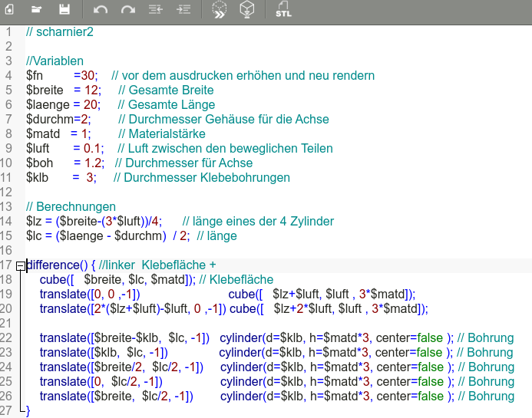Place cursor on '$fn' variable
This screenshot has height=418, width=532.
(x=35, y=76)
